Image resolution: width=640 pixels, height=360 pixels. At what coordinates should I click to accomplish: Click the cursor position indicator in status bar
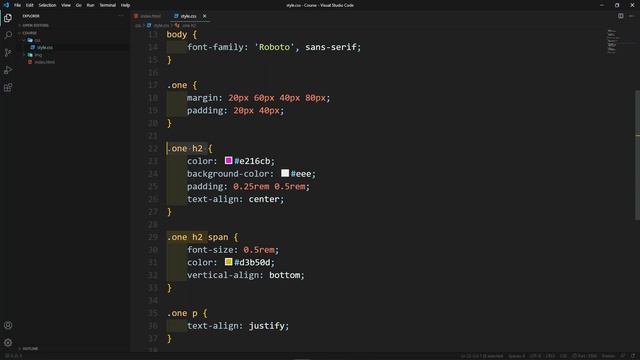coord(482,356)
